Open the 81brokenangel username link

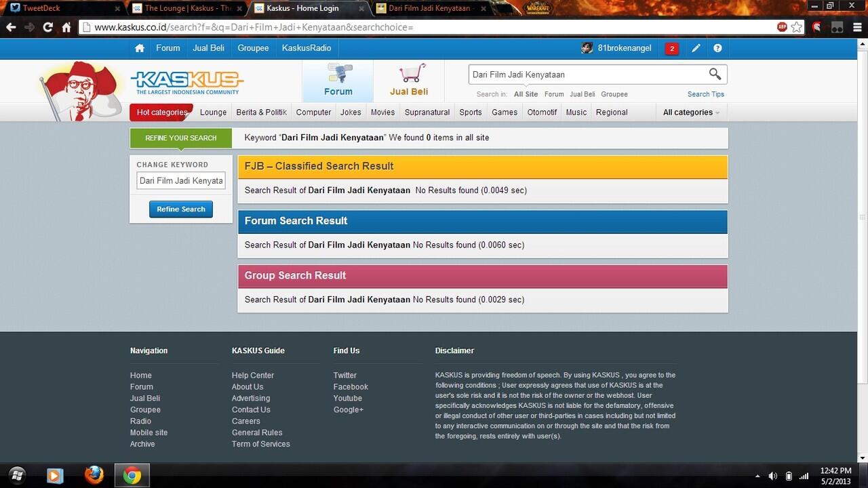tap(625, 48)
